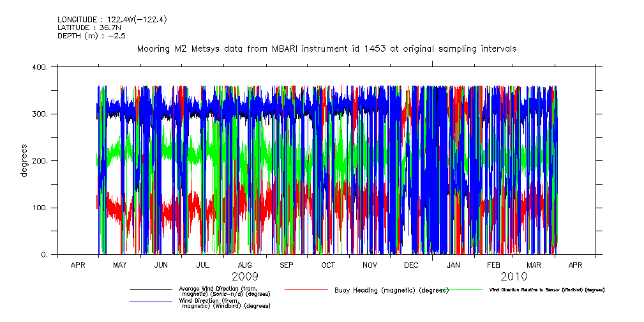
Task: Select the DEC month label on the time axis
Action: 411,264
